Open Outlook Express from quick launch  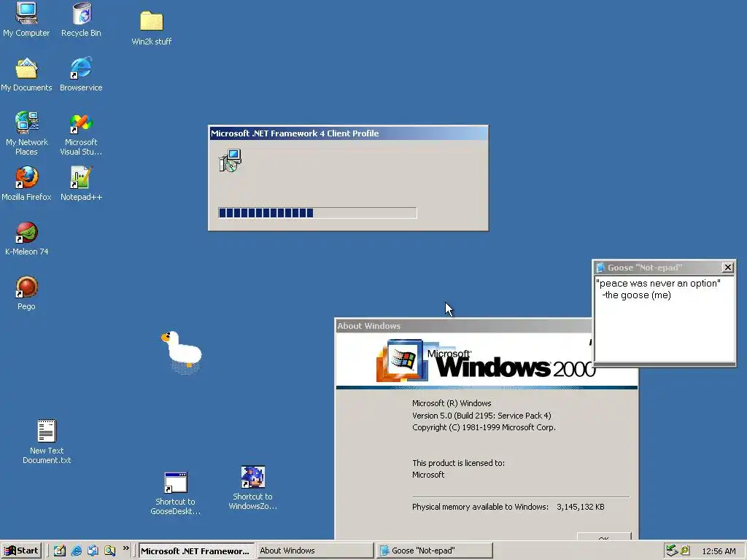pos(93,551)
